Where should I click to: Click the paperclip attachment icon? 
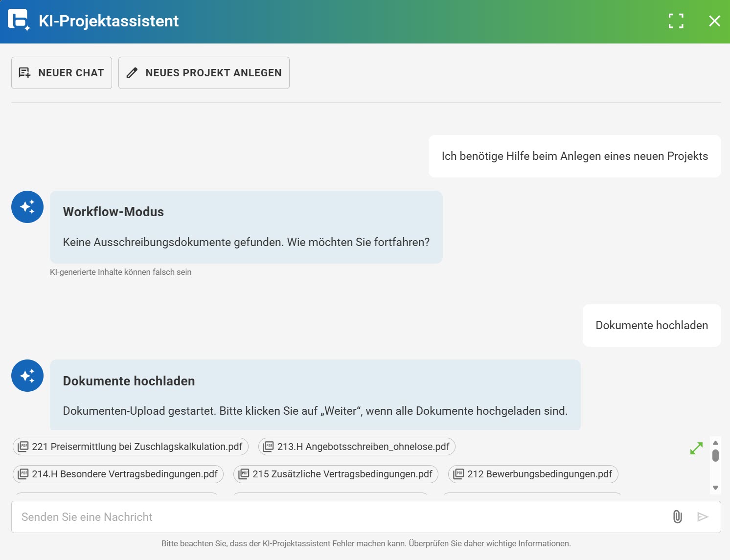coord(677,516)
